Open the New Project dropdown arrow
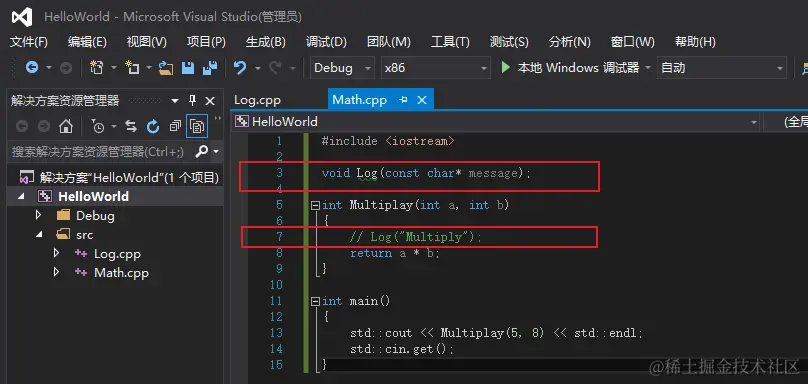The height and width of the screenshot is (384, 808). point(113,68)
